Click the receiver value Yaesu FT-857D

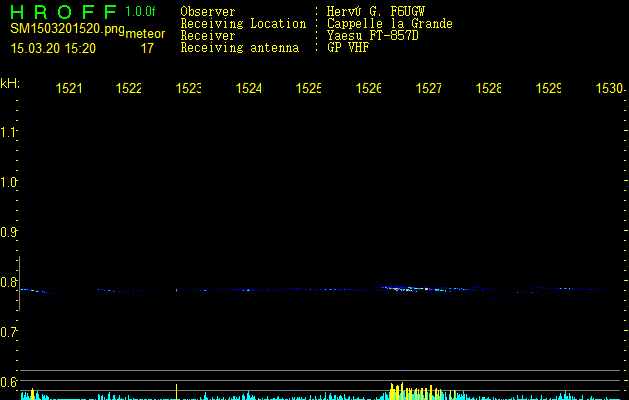tap(373, 36)
